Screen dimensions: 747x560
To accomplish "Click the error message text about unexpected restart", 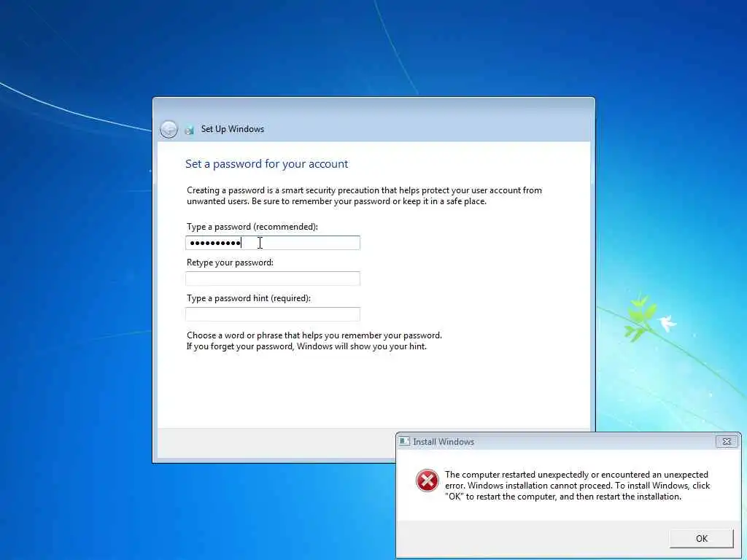I will tap(578, 486).
